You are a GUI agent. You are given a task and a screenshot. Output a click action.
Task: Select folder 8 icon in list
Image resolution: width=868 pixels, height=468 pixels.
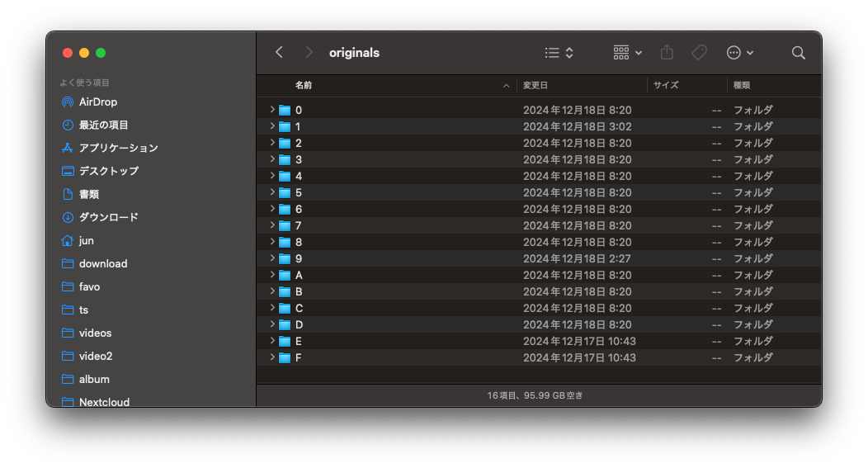[285, 243]
